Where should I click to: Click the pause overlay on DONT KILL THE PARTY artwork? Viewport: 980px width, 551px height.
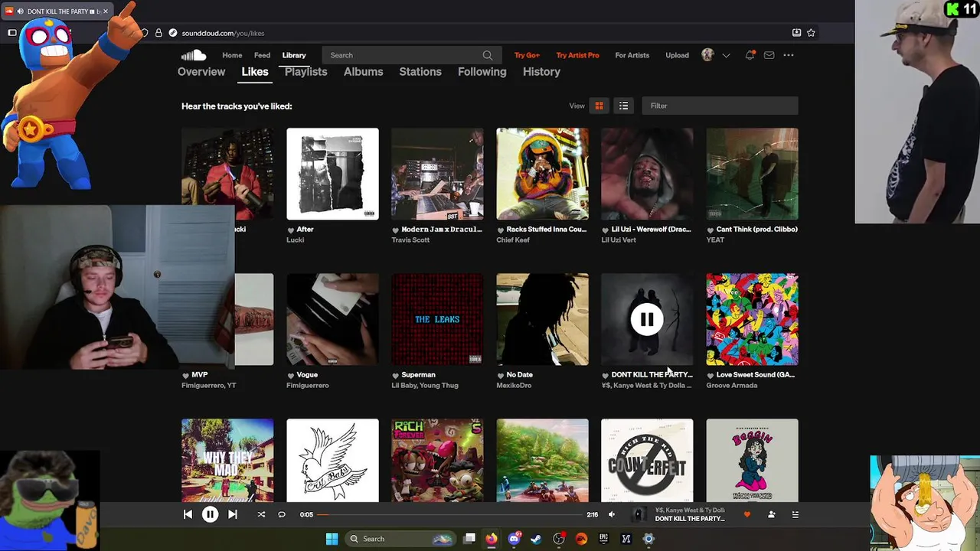point(647,319)
